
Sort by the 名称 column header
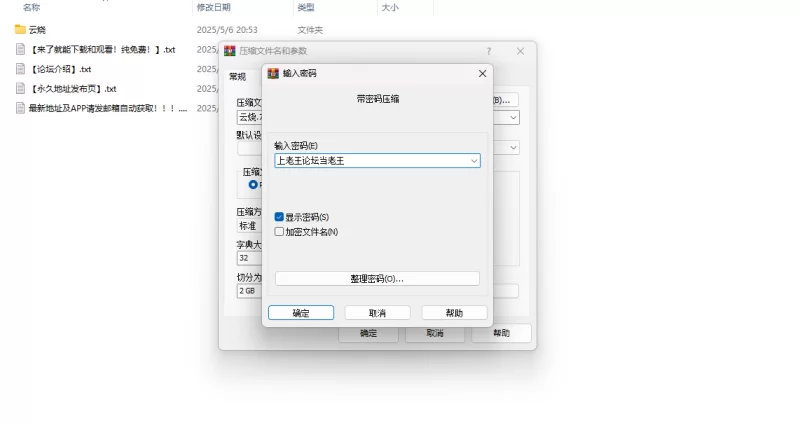[x=32, y=7]
